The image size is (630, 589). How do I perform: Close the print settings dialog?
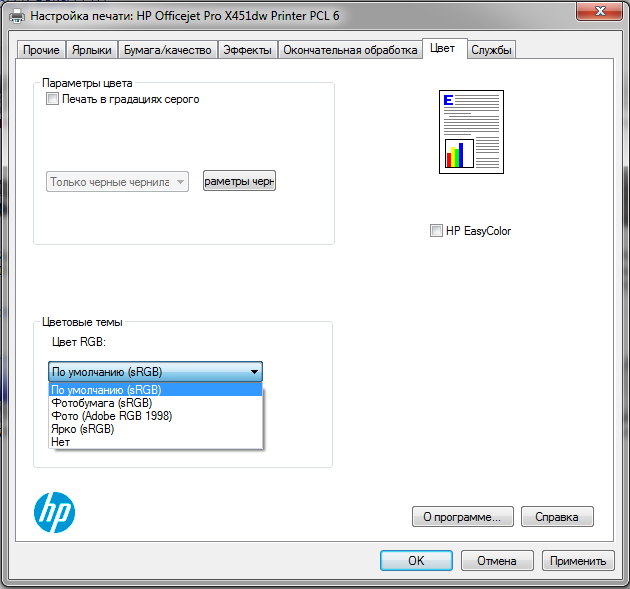(x=599, y=11)
